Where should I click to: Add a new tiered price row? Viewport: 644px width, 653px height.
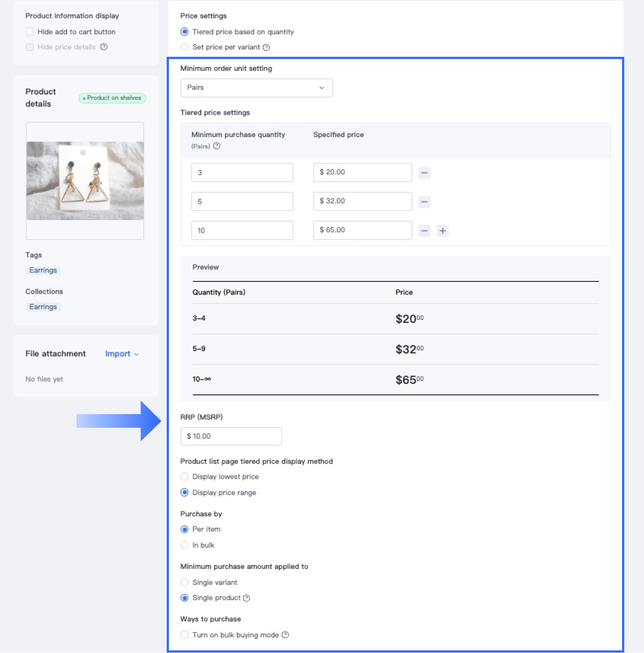tap(442, 231)
